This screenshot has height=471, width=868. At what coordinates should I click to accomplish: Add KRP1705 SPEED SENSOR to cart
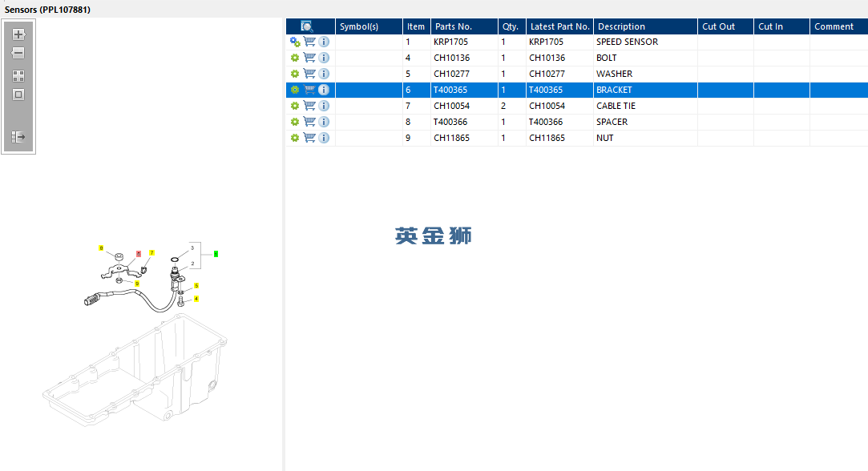pyautogui.click(x=309, y=42)
